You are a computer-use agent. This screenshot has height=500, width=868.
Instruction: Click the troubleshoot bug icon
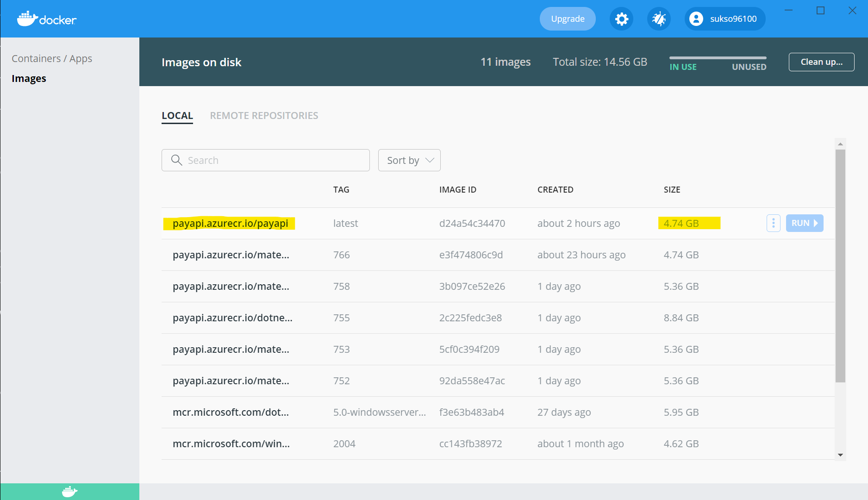[659, 19]
